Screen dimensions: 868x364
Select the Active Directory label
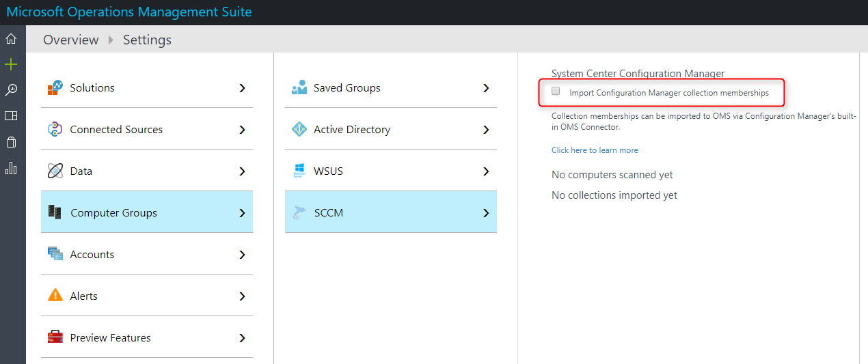tap(352, 129)
